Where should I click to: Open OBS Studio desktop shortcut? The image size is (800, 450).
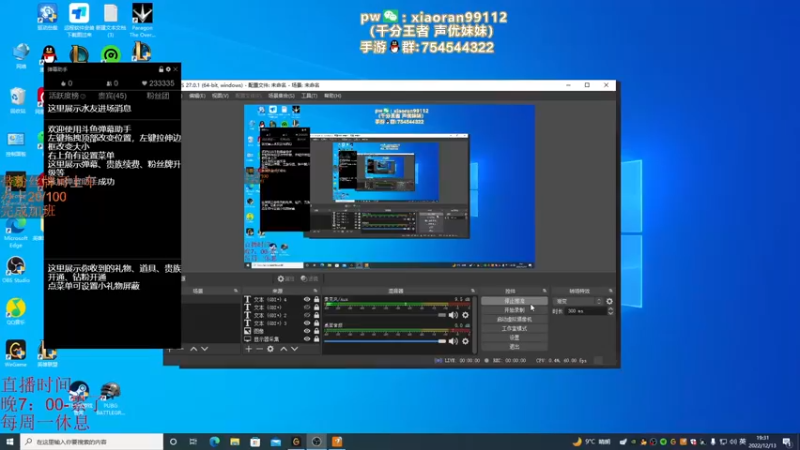coord(16,270)
